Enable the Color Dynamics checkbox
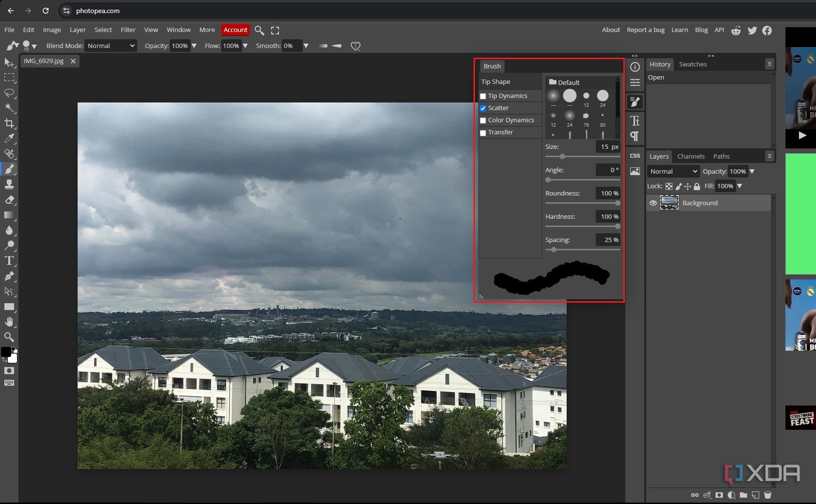816x504 pixels. (483, 120)
